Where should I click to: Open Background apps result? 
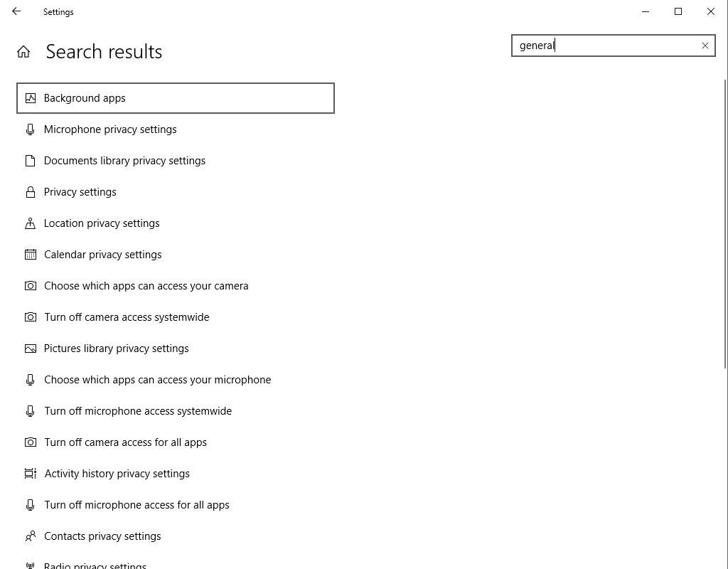85,98
